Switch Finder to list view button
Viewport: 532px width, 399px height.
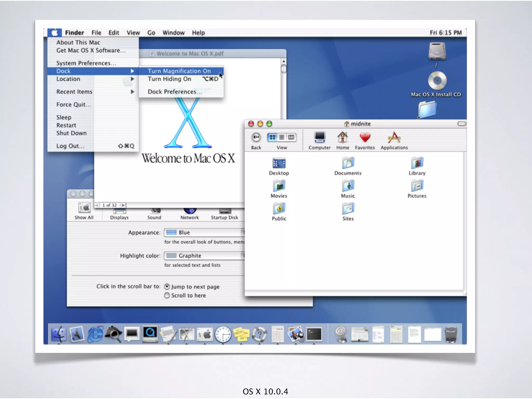pyautogui.click(x=282, y=137)
